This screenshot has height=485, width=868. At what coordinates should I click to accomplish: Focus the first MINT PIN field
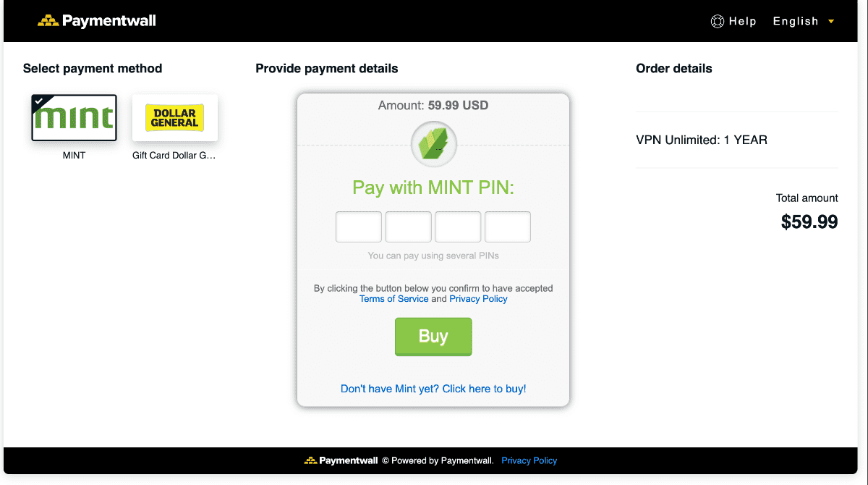tap(359, 227)
